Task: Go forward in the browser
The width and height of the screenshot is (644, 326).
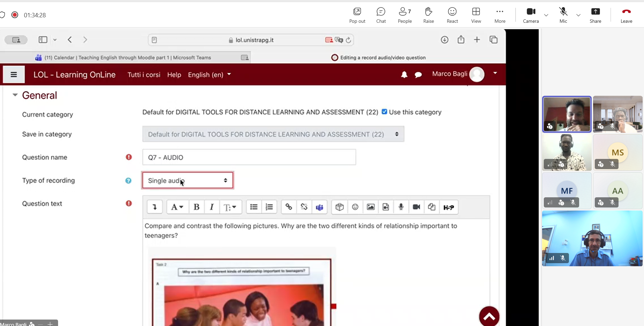Action: point(85,40)
